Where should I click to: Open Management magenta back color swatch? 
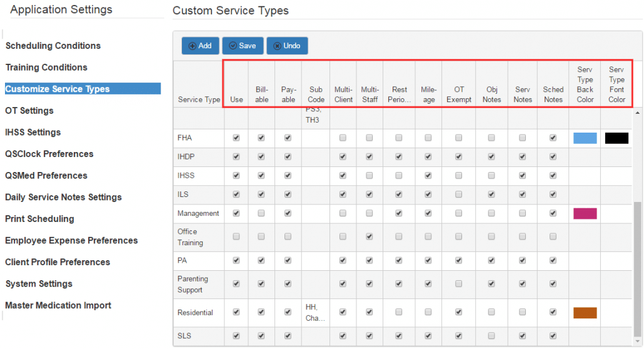[x=585, y=213]
